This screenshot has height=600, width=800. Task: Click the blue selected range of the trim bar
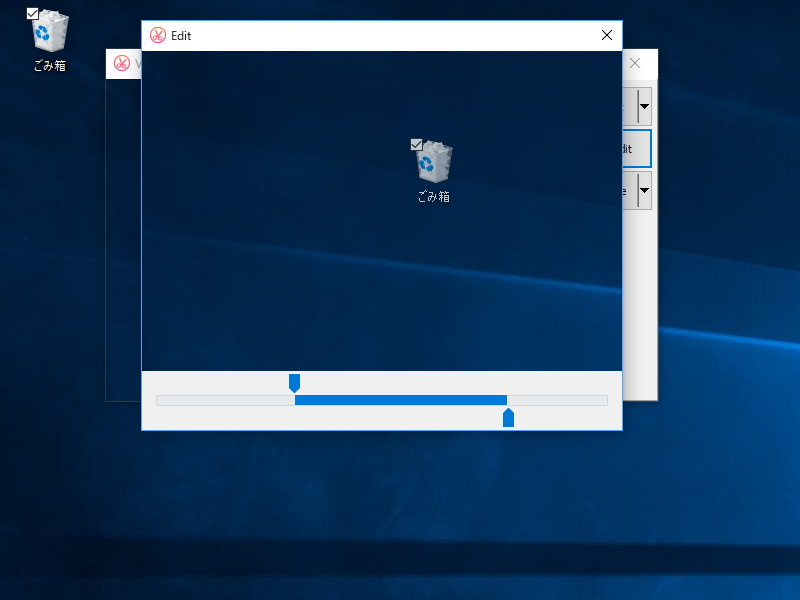tap(401, 400)
